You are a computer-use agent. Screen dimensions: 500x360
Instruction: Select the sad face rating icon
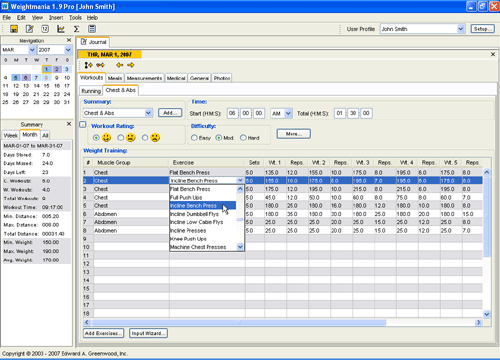point(155,137)
